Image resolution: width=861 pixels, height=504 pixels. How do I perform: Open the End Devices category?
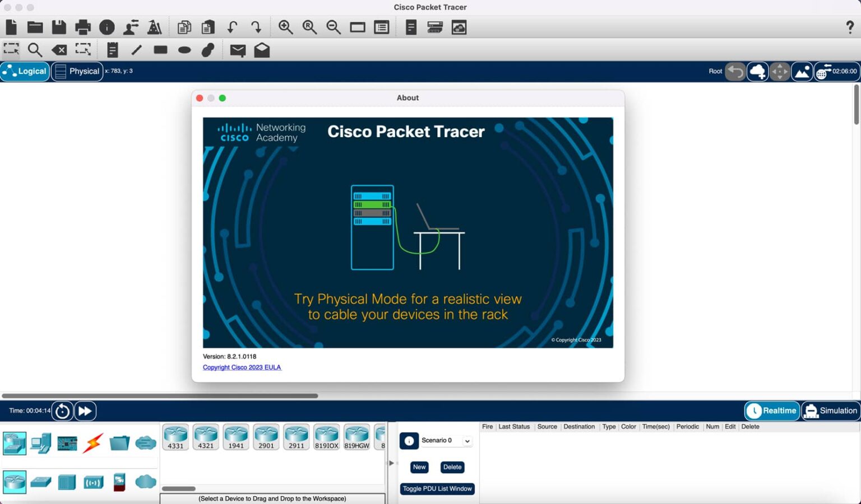tap(40, 443)
